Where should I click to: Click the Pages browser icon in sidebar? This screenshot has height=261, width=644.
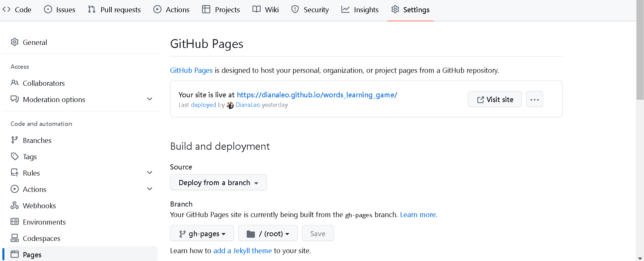pyautogui.click(x=15, y=254)
